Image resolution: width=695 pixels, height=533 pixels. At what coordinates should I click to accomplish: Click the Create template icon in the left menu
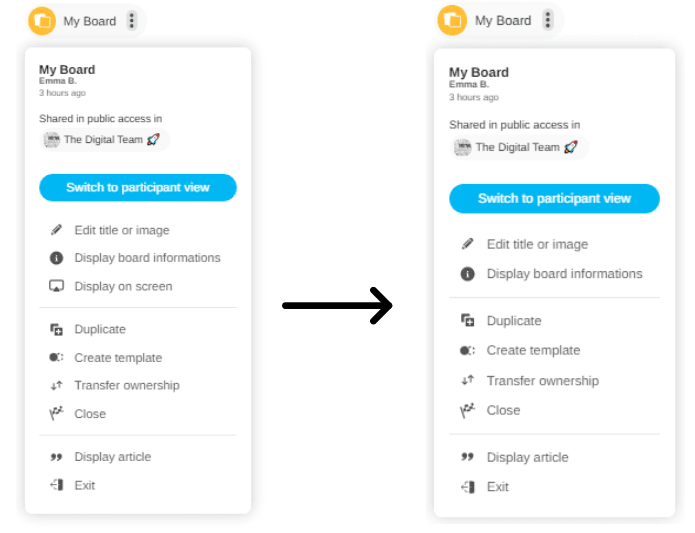pyautogui.click(x=56, y=358)
